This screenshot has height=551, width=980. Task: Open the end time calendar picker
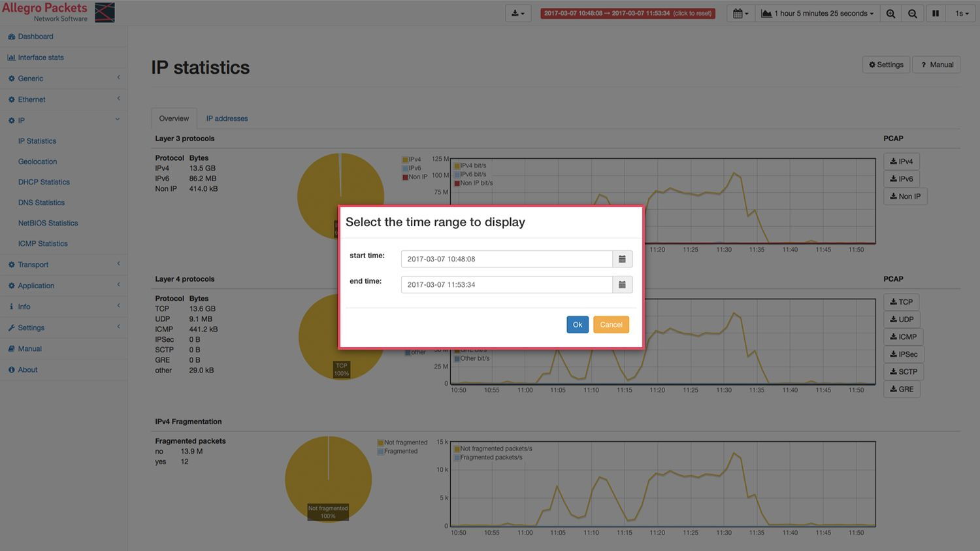pyautogui.click(x=622, y=285)
